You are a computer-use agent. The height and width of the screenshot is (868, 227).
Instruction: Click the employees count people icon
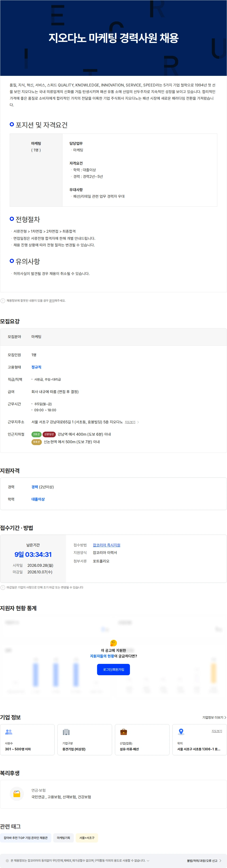(9, 732)
